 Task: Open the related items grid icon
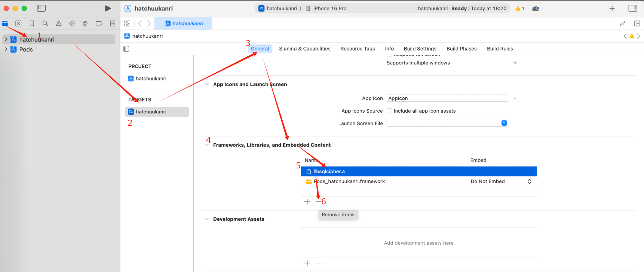pos(127,24)
